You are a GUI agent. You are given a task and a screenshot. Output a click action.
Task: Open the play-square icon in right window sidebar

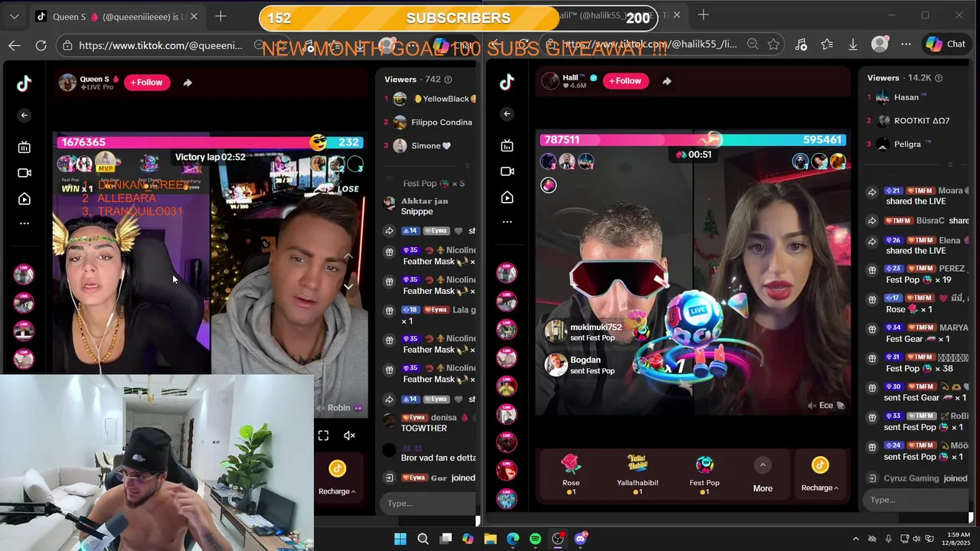point(507,197)
